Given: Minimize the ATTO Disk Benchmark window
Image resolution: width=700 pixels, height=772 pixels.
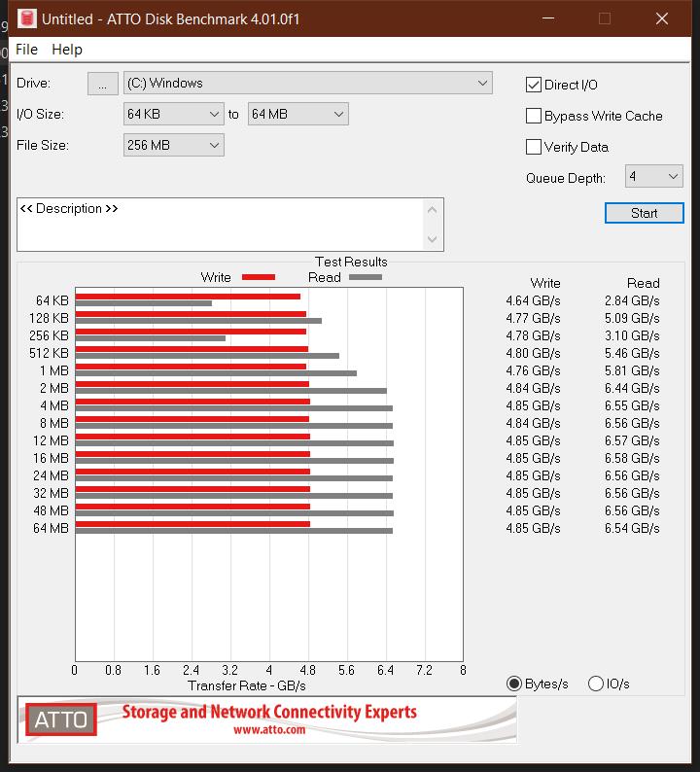Looking at the screenshot, I should (548, 18).
